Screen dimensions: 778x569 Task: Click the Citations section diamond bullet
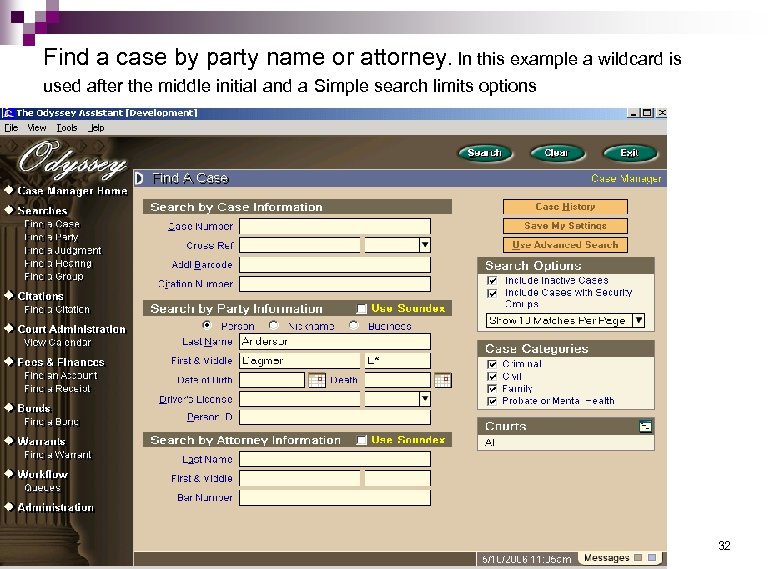coord(8,296)
